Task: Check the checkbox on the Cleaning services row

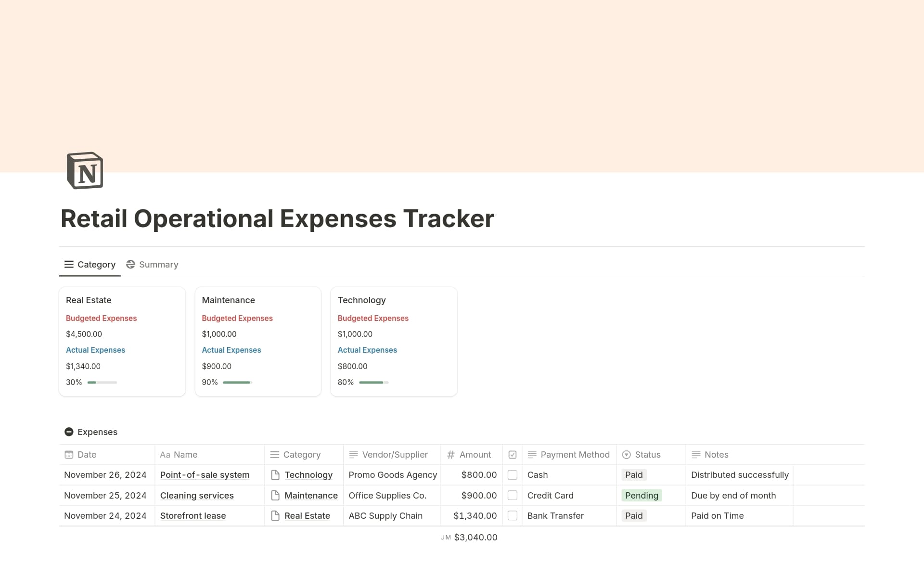Action: 513,495
